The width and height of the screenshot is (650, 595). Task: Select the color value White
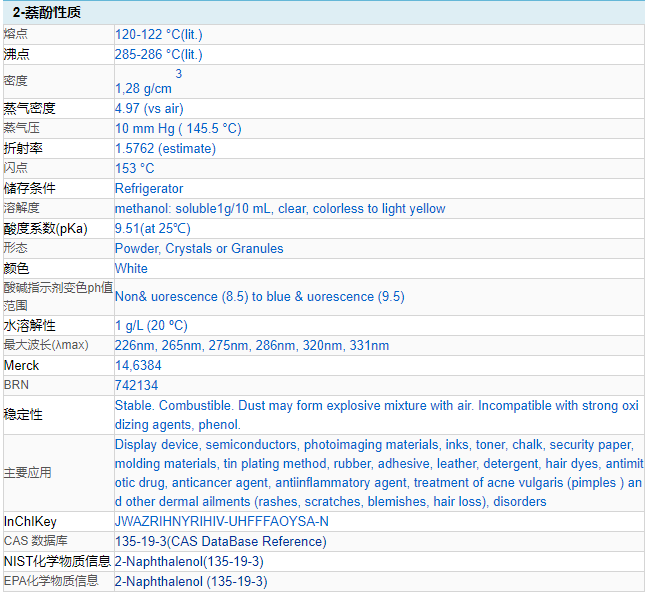tap(131, 268)
